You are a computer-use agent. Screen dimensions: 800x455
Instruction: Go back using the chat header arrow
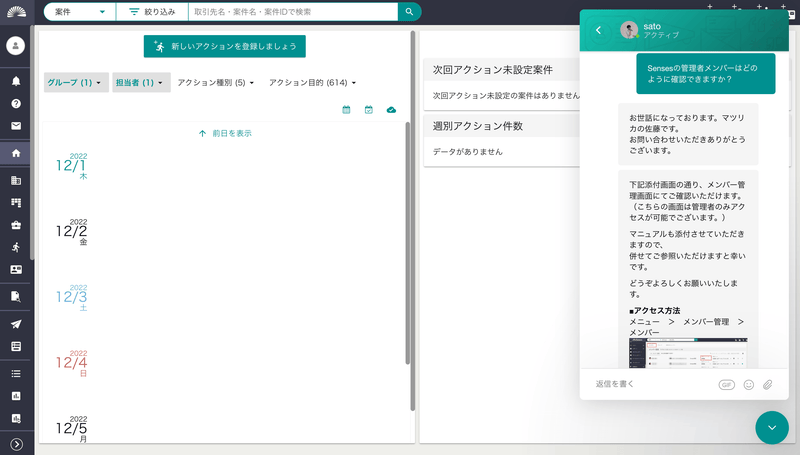[x=598, y=30]
